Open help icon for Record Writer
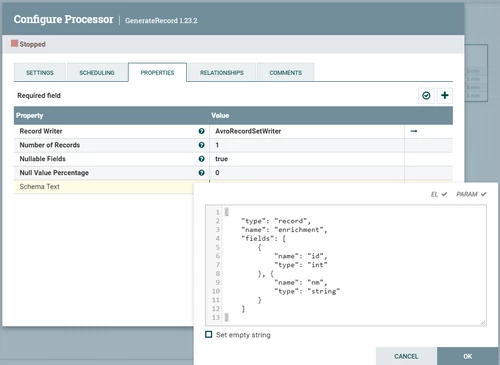 (201, 131)
